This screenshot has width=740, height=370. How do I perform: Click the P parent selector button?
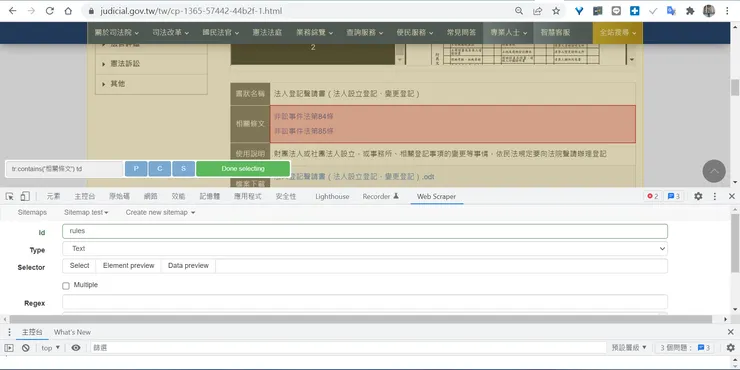click(136, 168)
